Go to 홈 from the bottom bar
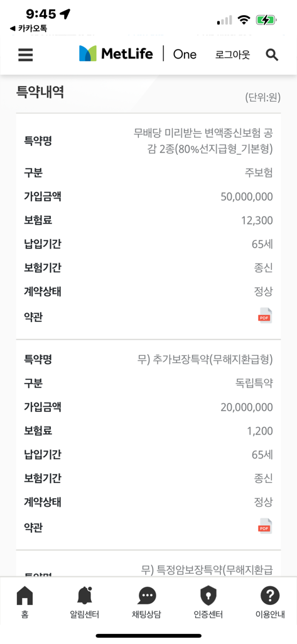The image size is (297, 644). click(24, 602)
